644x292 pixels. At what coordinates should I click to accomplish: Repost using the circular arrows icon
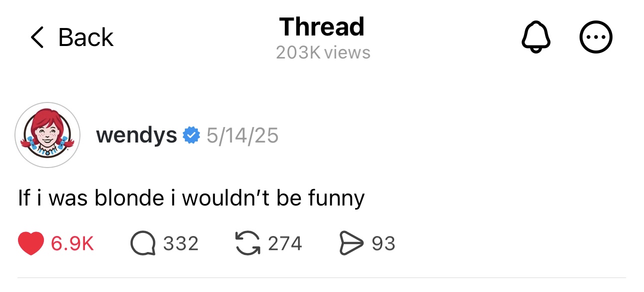pyautogui.click(x=247, y=243)
